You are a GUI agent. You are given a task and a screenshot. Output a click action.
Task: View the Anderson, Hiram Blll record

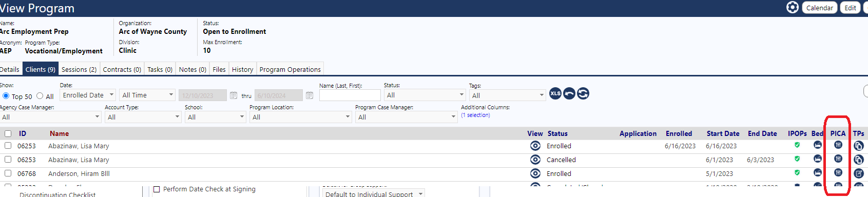point(535,173)
